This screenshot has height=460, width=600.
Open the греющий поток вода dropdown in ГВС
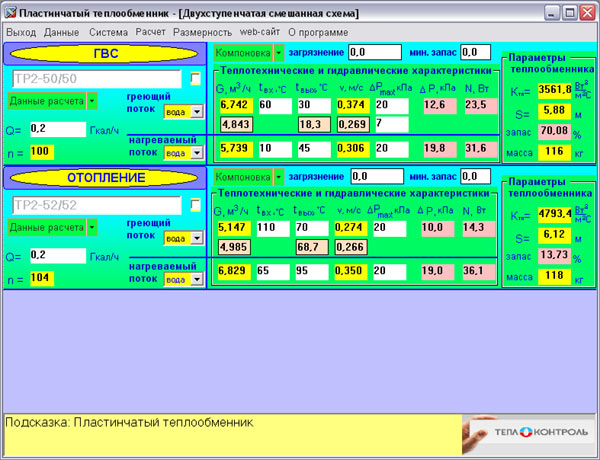tap(196, 112)
